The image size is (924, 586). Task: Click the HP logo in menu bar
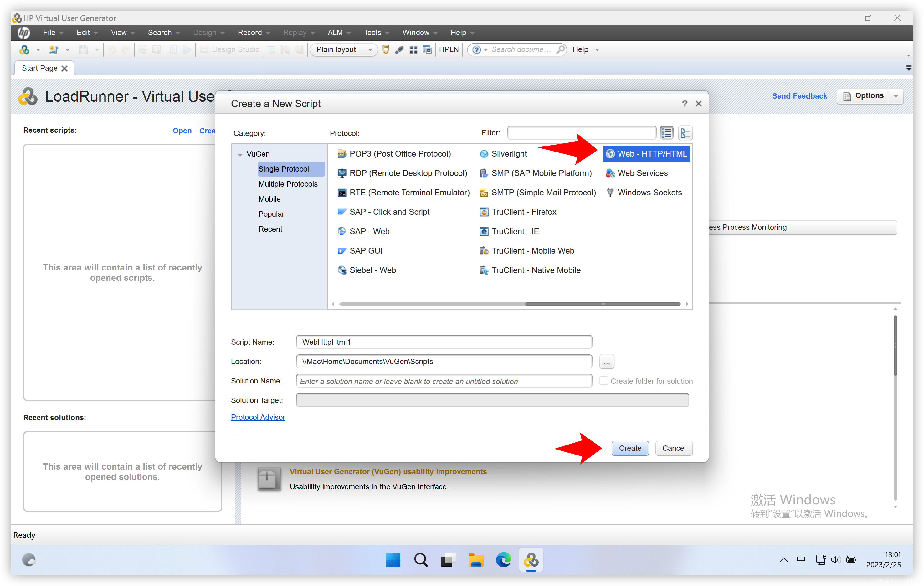23,33
